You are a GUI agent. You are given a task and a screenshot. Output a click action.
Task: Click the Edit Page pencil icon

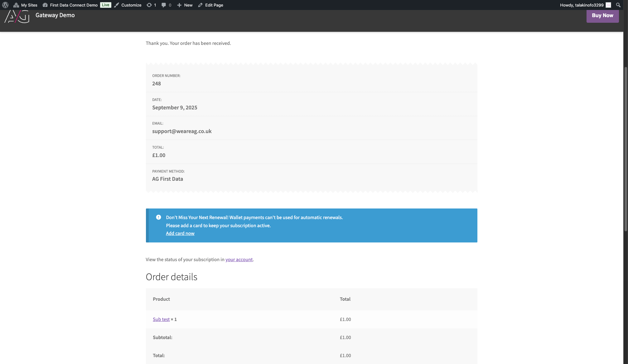click(200, 5)
